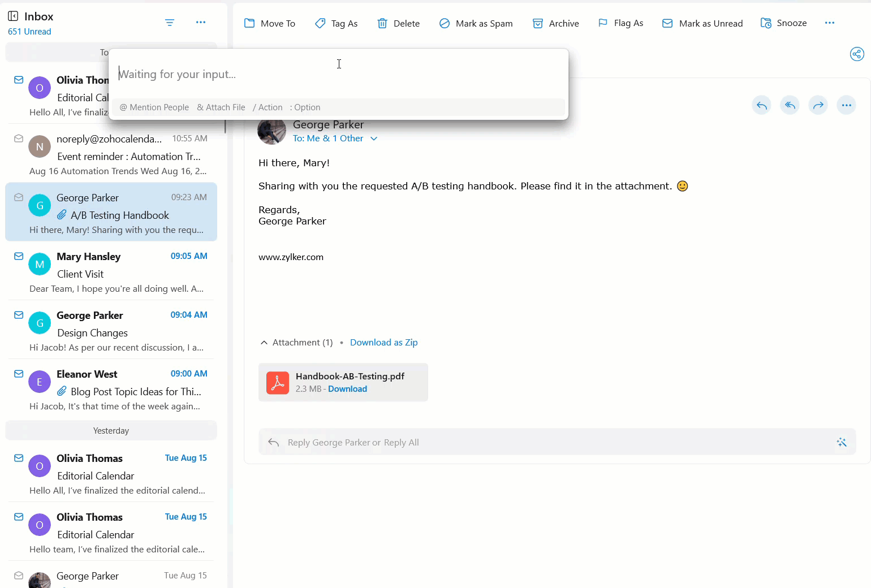Viewport: 871px width, 588px height.
Task: Toggle read status envelope on Client Visit email
Action: click(x=19, y=256)
